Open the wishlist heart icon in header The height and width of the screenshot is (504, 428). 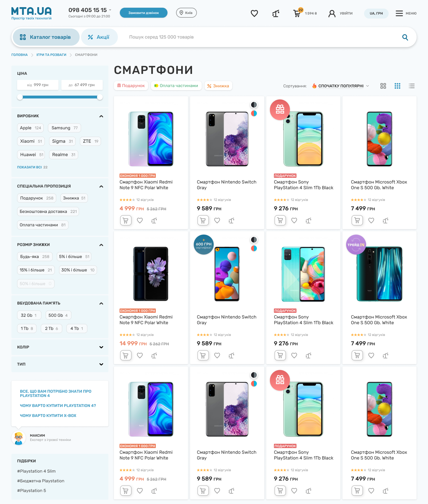coord(254,13)
